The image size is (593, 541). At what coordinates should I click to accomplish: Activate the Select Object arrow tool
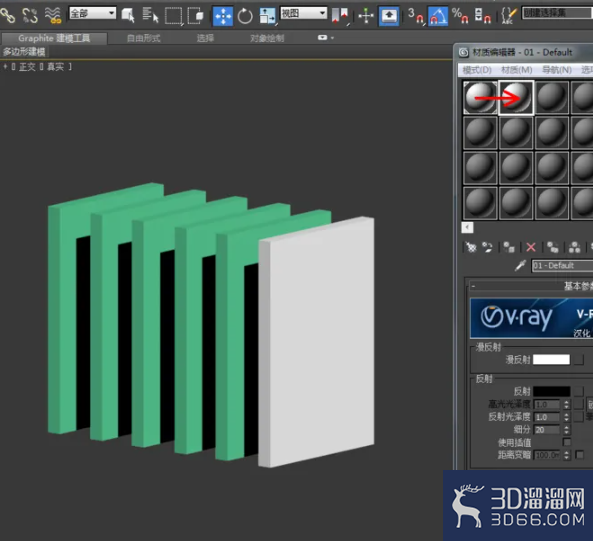point(128,16)
